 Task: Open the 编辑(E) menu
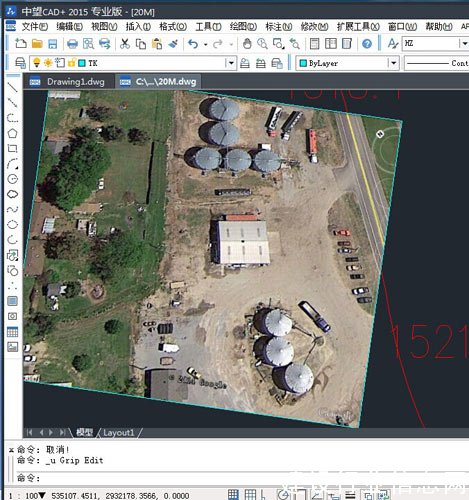(x=69, y=26)
